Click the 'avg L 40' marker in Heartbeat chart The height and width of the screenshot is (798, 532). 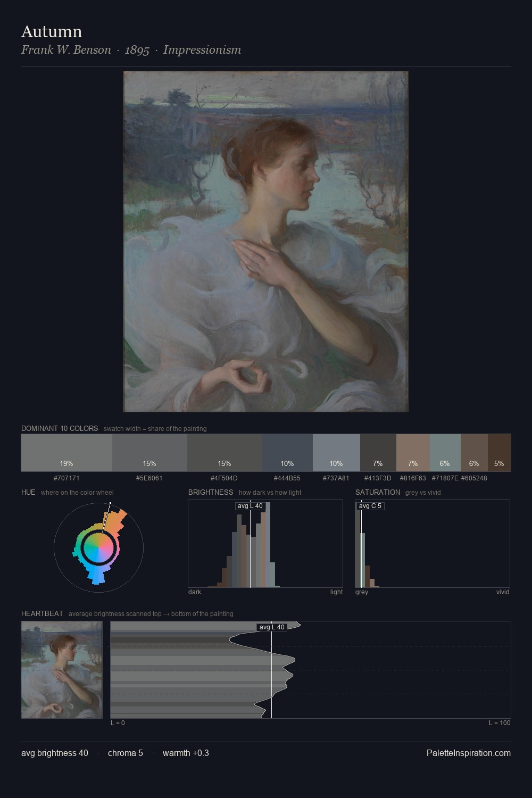pos(272,627)
